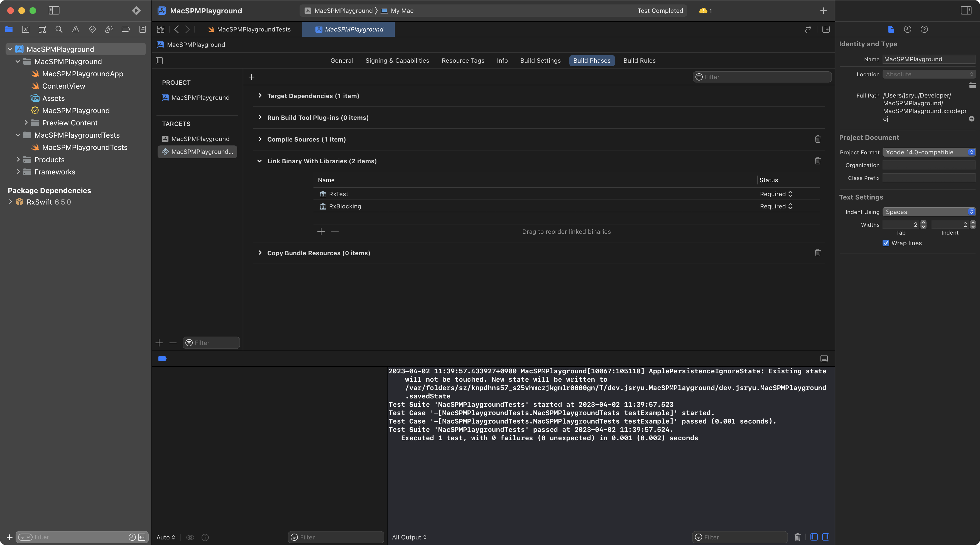This screenshot has height=545, width=980.
Task: Add an editor on the right
Action: [826, 29]
